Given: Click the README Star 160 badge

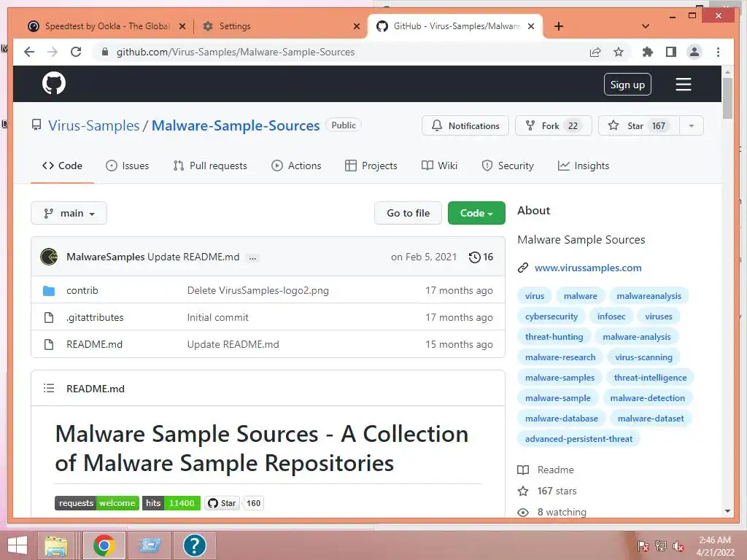Looking at the screenshot, I should coord(234,503).
